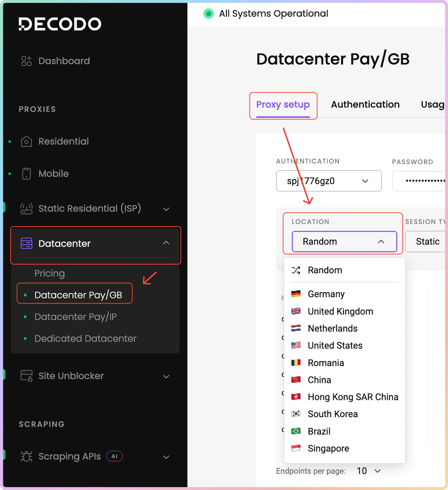Image resolution: width=448 pixels, height=490 pixels.
Task: Click the Datacenter server icon
Action: tap(26, 243)
